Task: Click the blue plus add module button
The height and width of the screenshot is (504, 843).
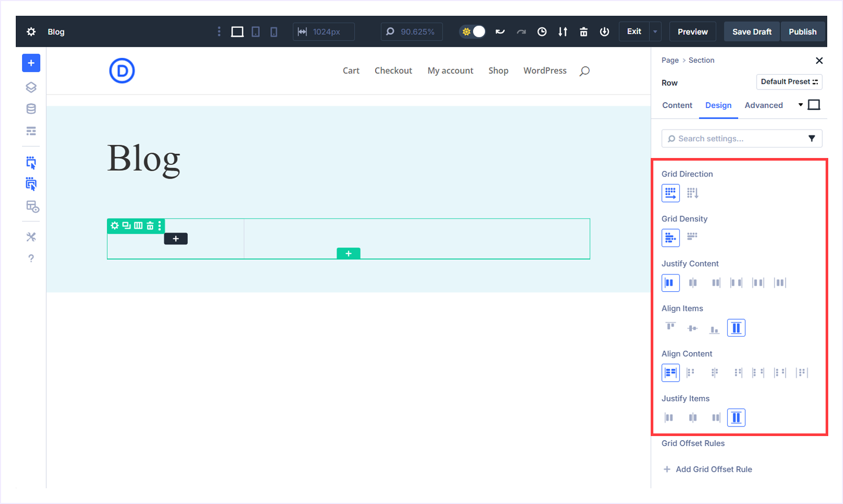Action: point(31,63)
